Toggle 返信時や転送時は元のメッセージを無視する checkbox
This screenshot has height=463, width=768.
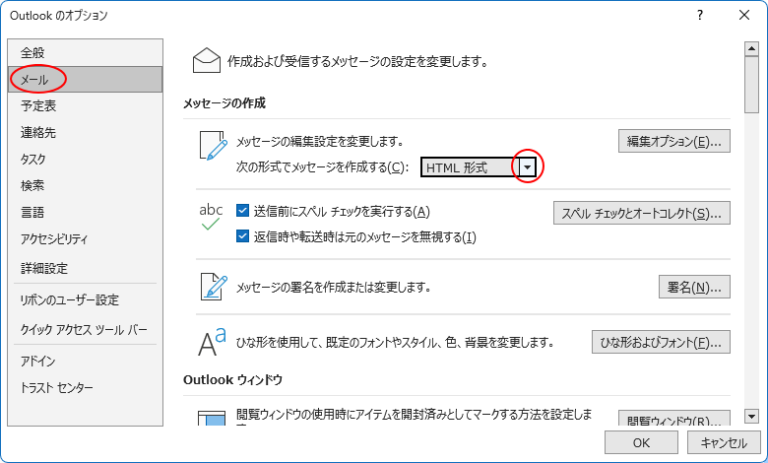click(x=242, y=236)
